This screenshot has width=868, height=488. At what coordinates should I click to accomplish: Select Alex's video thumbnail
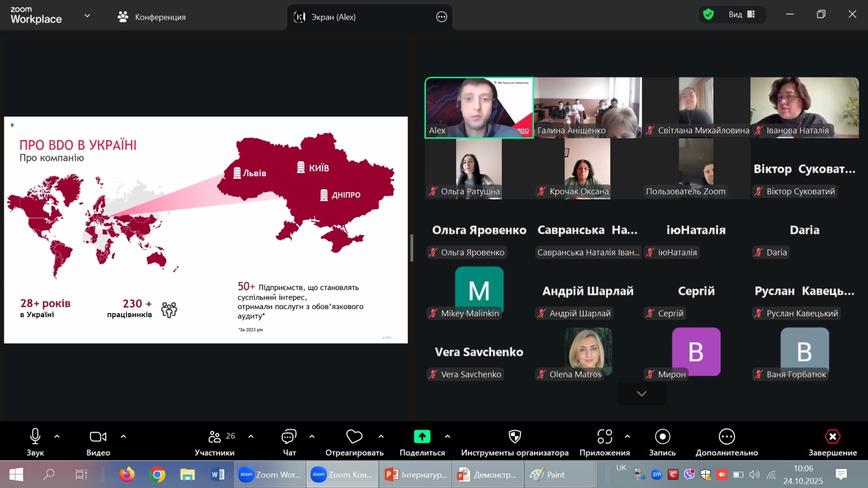(x=478, y=107)
